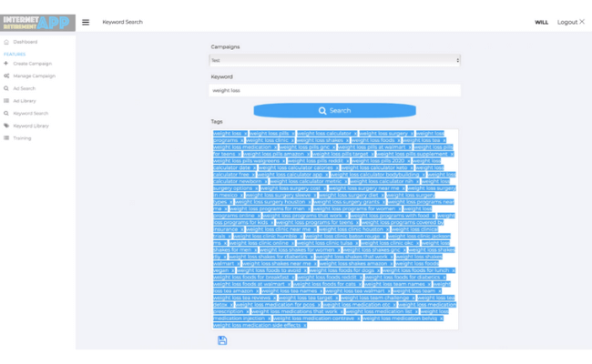Click the blue Search button

point(335,110)
